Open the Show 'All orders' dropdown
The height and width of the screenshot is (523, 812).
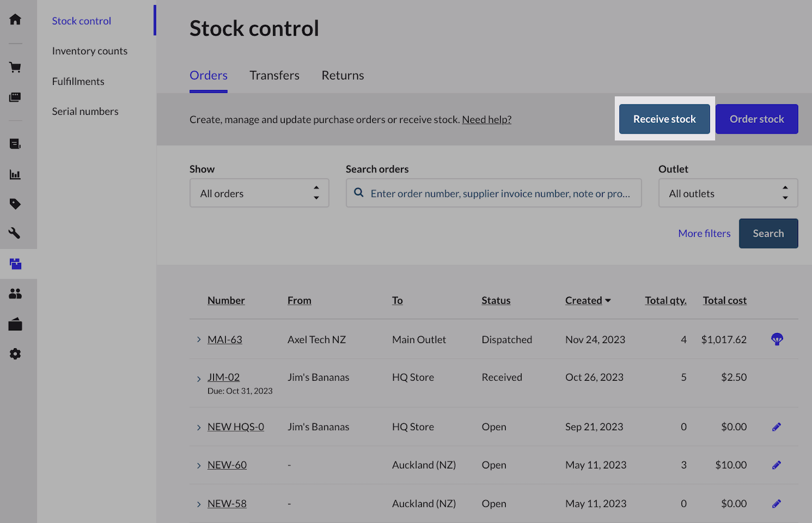coord(259,193)
